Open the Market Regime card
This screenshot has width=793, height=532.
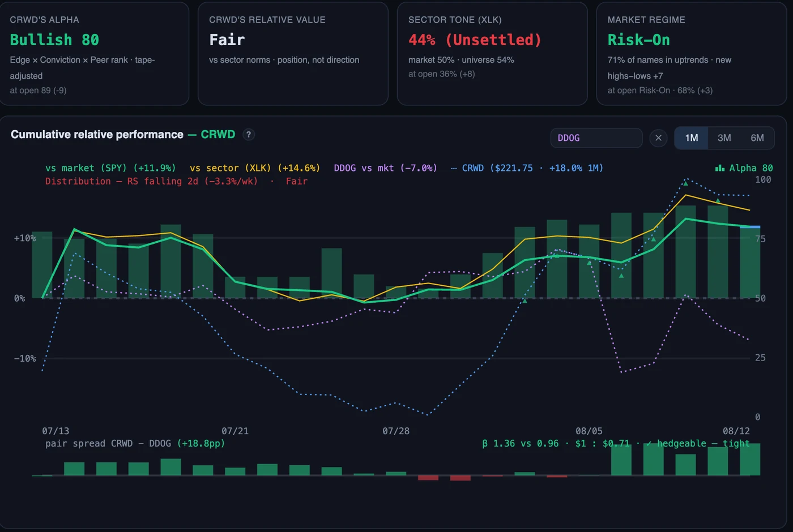(692, 54)
